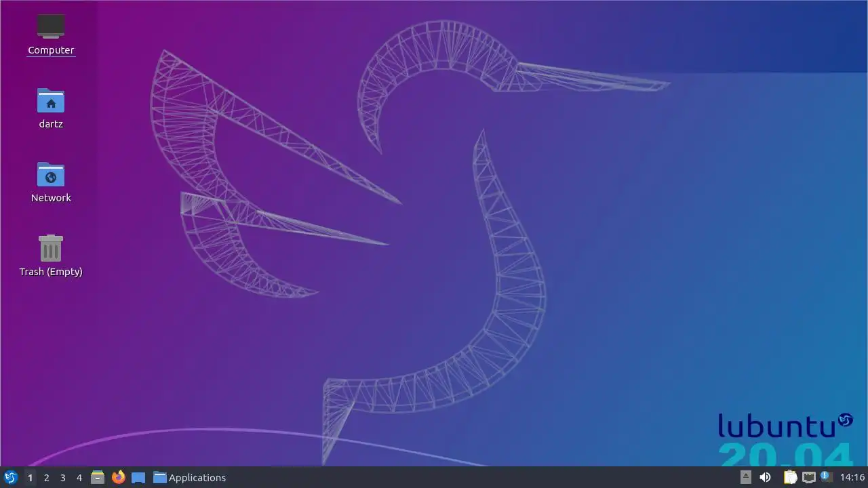The image size is (868, 488).
Task: Select the dartz home folder icon
Action: (51, 108)
